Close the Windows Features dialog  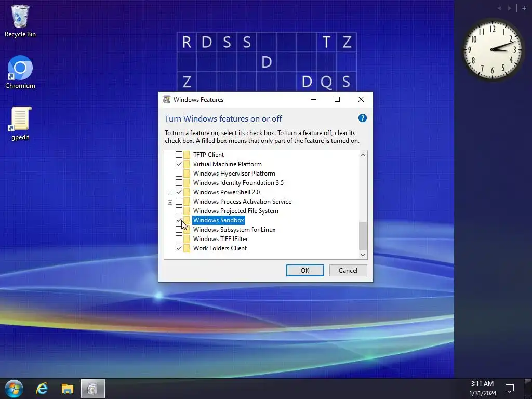(x=361, y=99)
